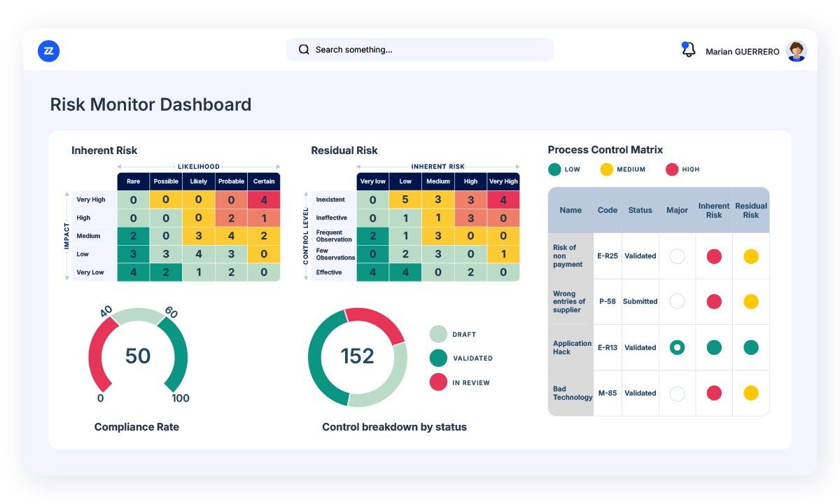Click the red 'Very High / Certain' cell showing 4
The height and width of the screenshot is (504, 840).
(x=264, y=199)
